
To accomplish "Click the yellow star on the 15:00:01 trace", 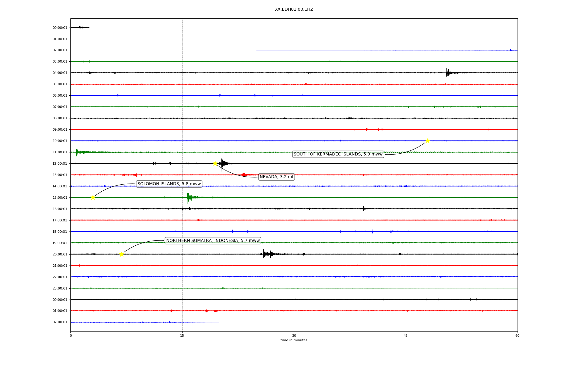I will [x=93, y=197].
